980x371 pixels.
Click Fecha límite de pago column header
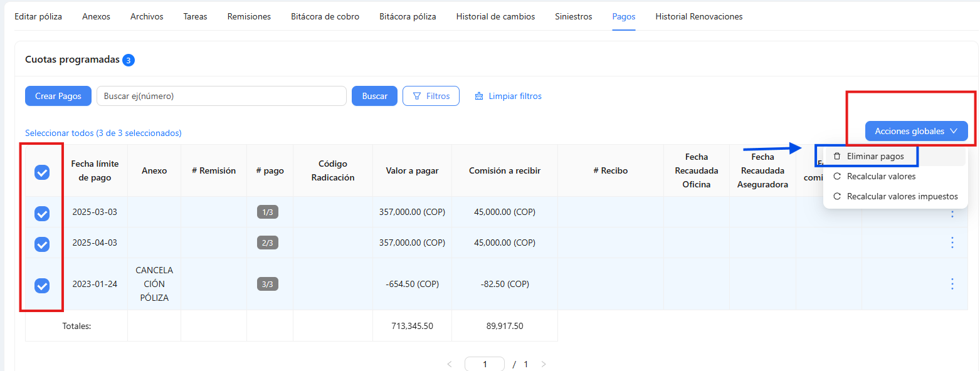[95, 170]
